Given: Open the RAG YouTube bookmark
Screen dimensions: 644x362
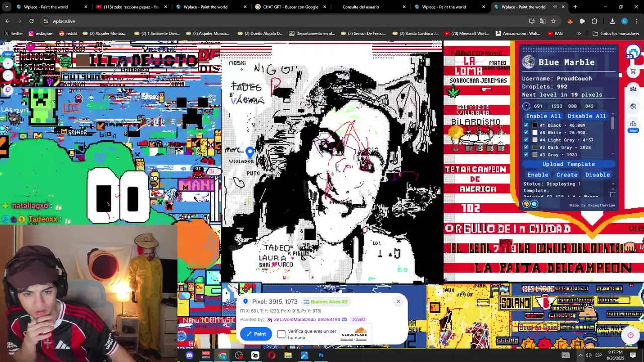Looking at the screenshot, I should tap(554, 34).
